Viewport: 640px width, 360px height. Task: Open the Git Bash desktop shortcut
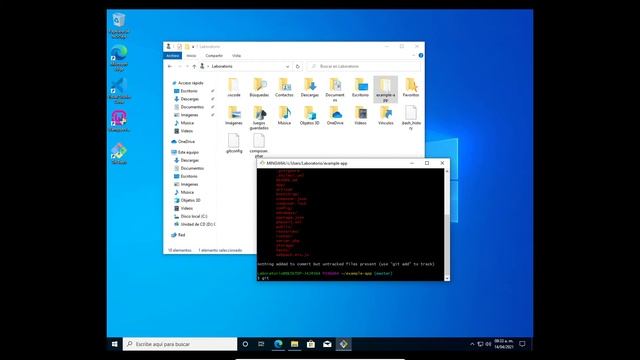[x=119, y=154]
